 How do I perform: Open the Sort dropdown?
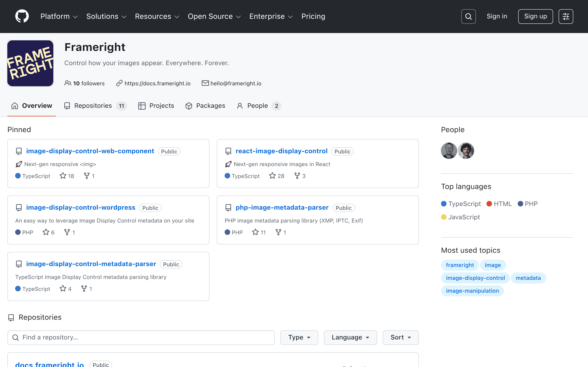pyautogui.click(x=400, y=337)
